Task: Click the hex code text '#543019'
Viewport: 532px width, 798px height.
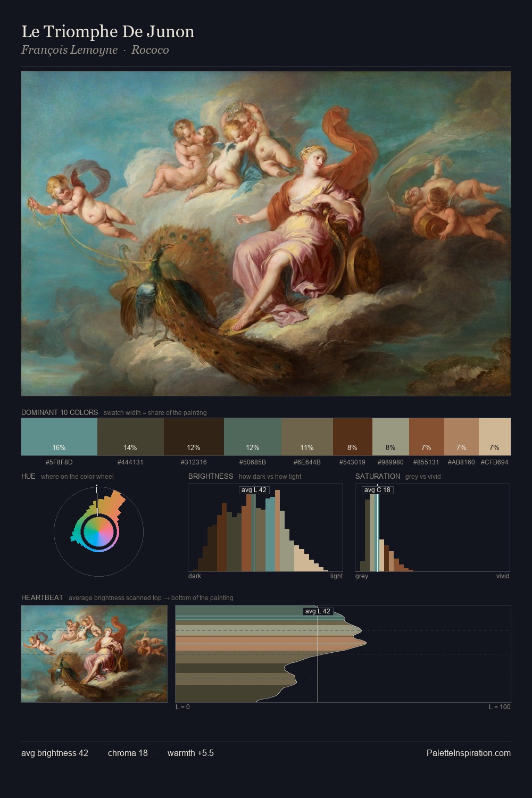Action: pyautogui.click(x=352, y=462)
